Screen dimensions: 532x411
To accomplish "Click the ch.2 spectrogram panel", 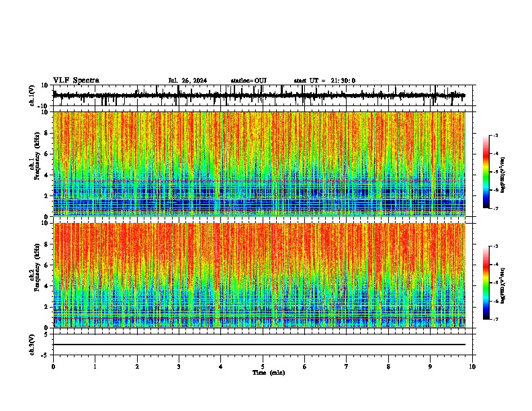I will 259,275.
